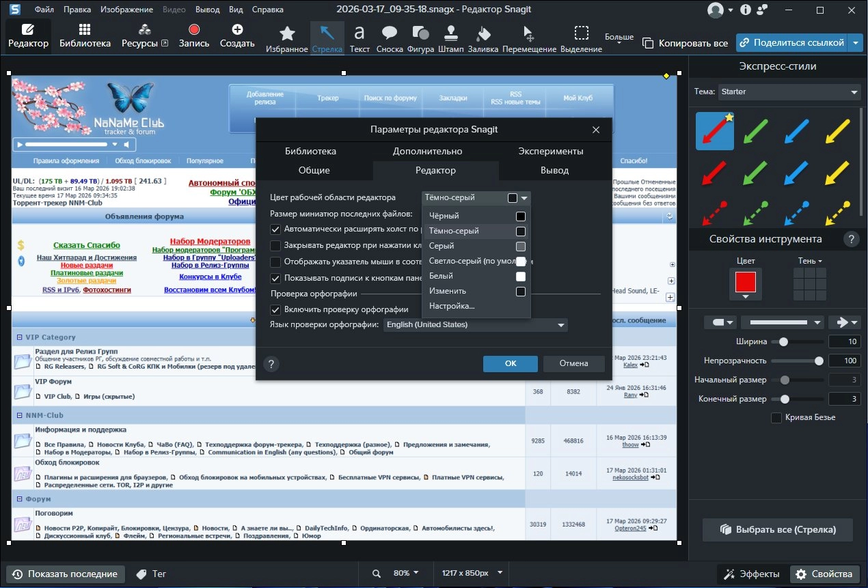Open the Тень (Shadow) dropdown

pos(810,261)
